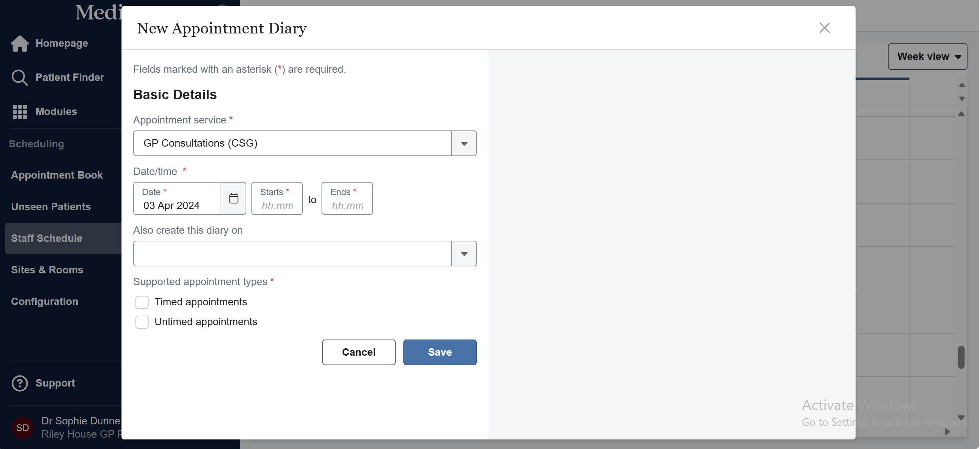Click the Patient Finder magnifier icon
This screenshot has height=449, width=980.
point(19,77)
